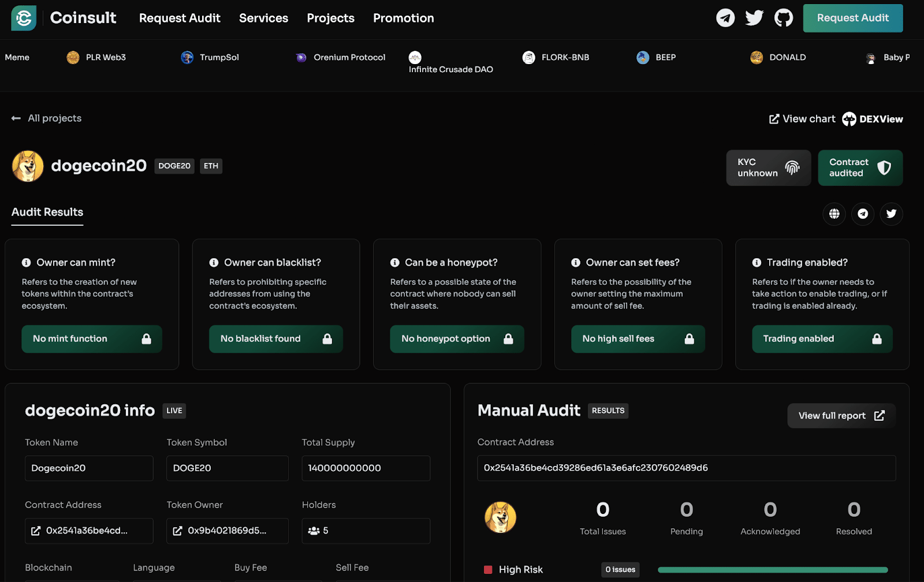Click the TrumpSol token icon

click(x=187, y=57)
